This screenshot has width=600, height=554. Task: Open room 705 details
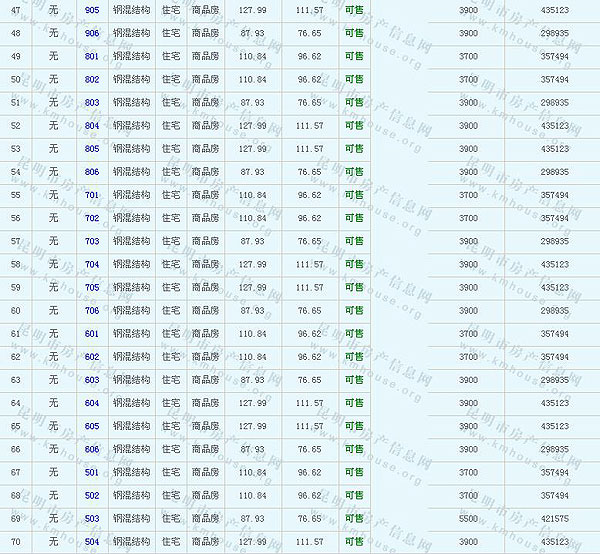tap(92, 288)
